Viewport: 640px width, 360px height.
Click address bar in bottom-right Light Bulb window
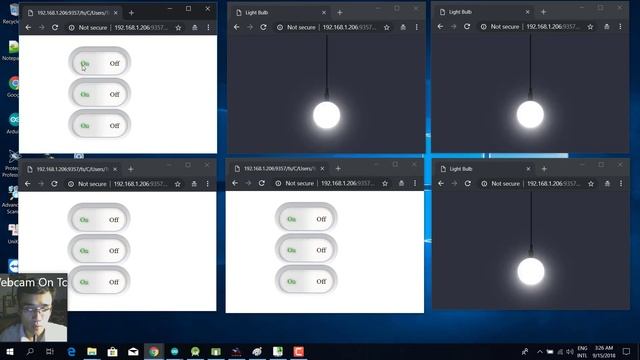tap(538, 184)
